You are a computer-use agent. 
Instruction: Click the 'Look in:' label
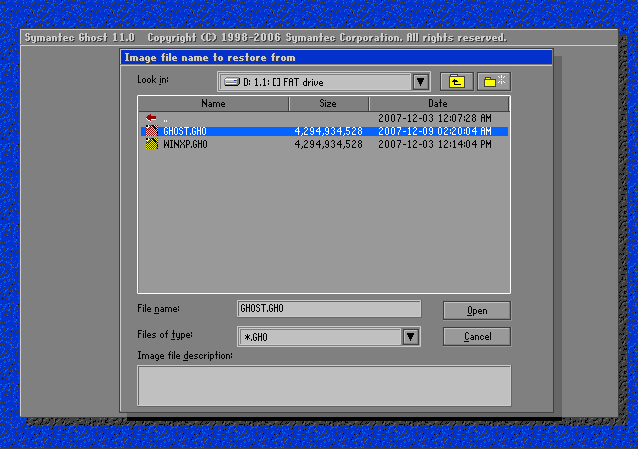coord(153,79)
